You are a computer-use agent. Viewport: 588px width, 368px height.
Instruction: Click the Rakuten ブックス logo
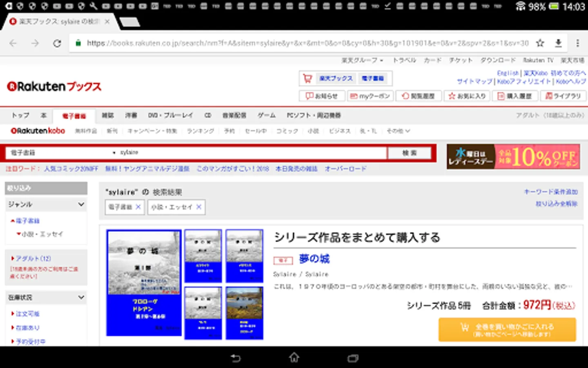(54, 86)
